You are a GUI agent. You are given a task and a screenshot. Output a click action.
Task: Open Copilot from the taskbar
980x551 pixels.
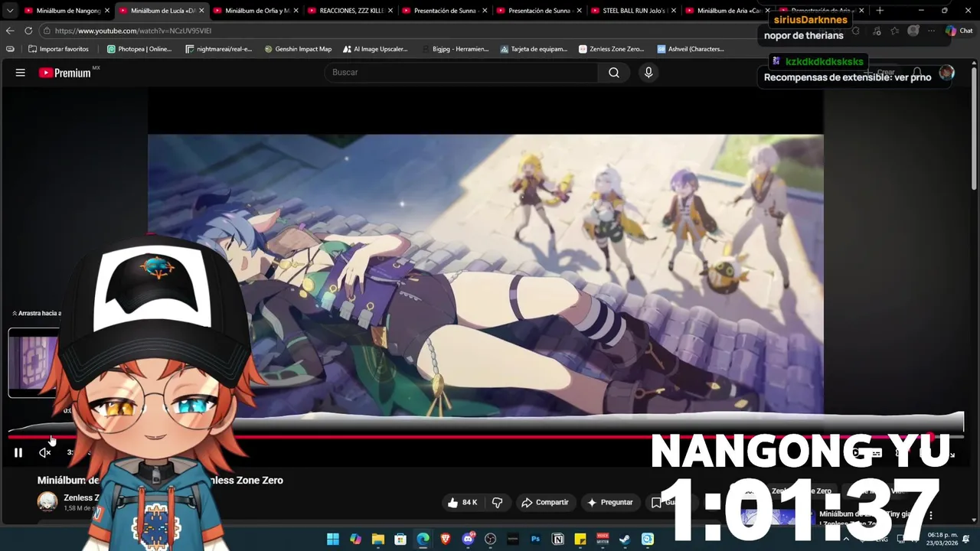[355, 539]
